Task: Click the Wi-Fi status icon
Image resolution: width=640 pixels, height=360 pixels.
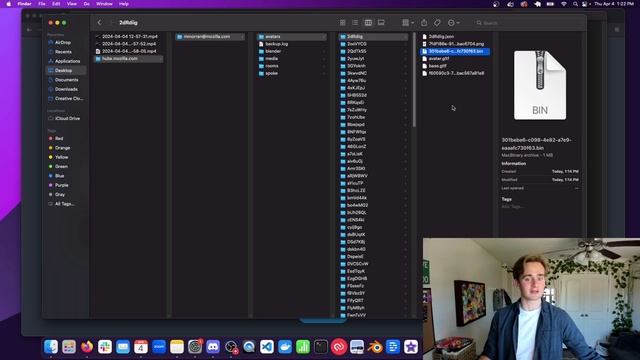Action: pos(564,4)
